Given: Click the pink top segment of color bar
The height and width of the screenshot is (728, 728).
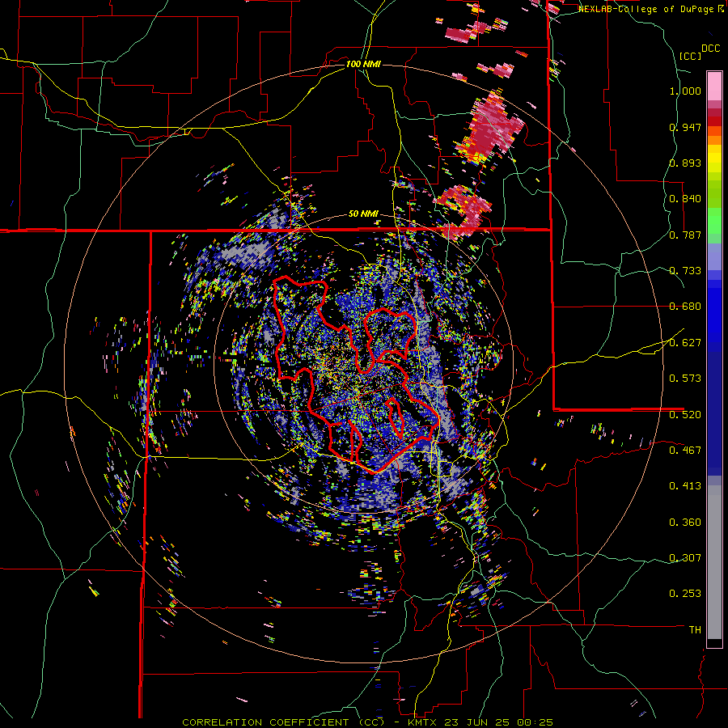Looking at the screenshot, I should click(x=714, y=86).
